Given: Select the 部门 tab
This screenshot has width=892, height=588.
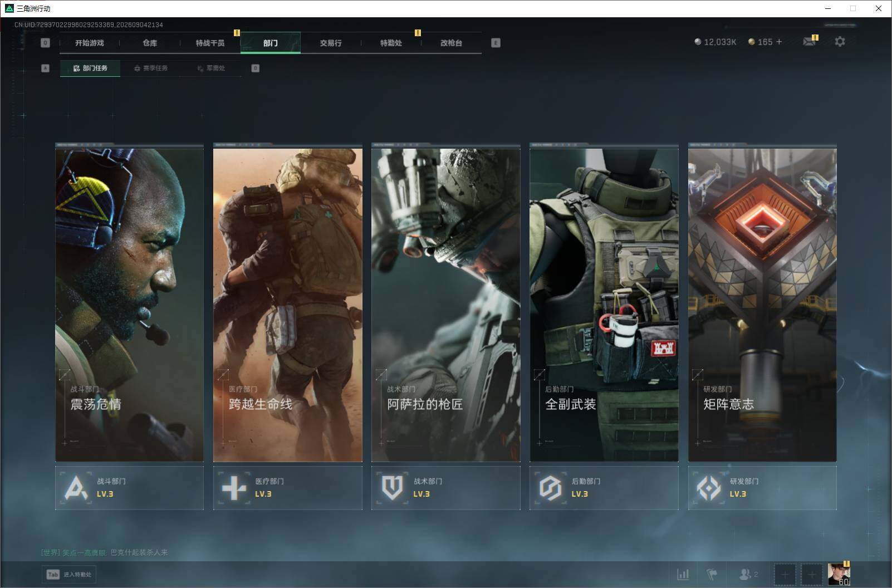Looking at the screenshot, I should pos(271,43).
